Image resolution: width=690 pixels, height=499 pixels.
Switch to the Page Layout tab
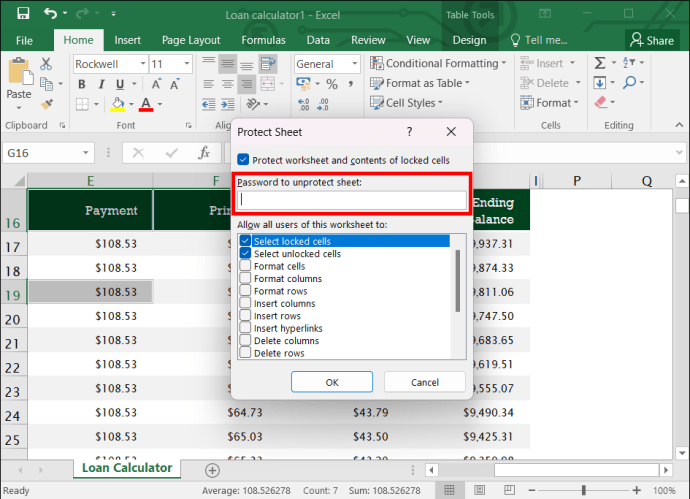(x=191, y=40)
